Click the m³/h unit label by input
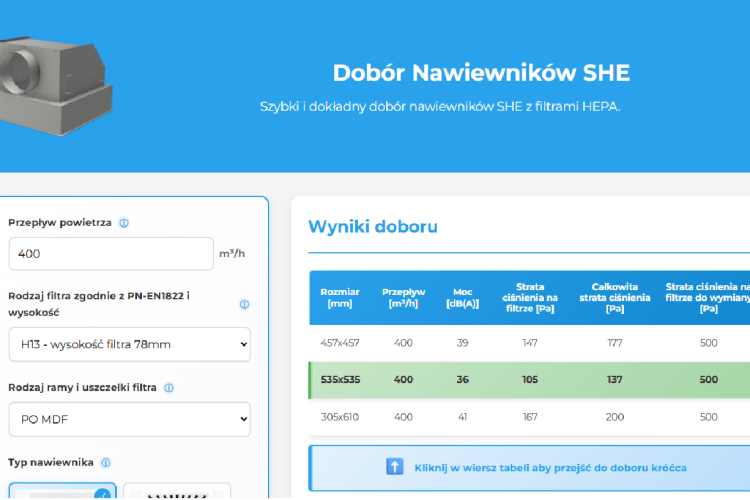 pos(232,254)
